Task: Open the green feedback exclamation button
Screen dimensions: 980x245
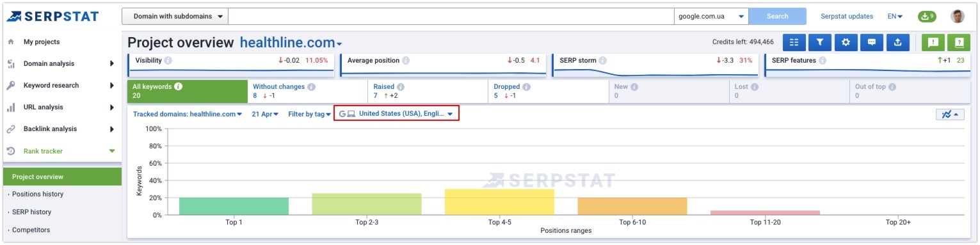Action: click(933, 42)
